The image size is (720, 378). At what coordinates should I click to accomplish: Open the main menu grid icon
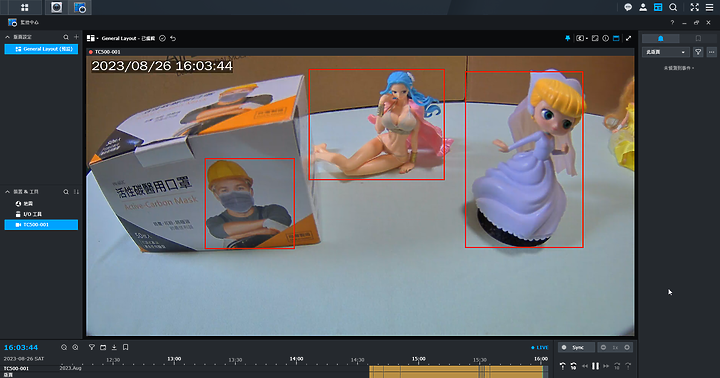24,7
